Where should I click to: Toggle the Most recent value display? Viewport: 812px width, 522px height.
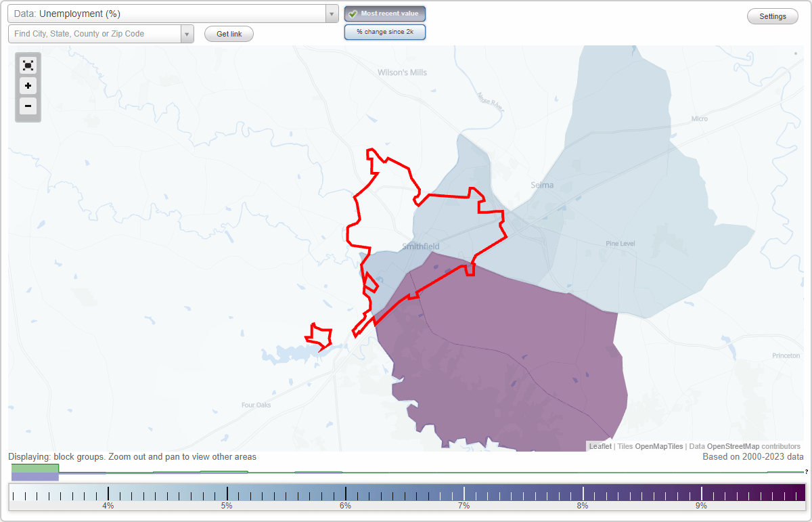[x=384, y=13]
